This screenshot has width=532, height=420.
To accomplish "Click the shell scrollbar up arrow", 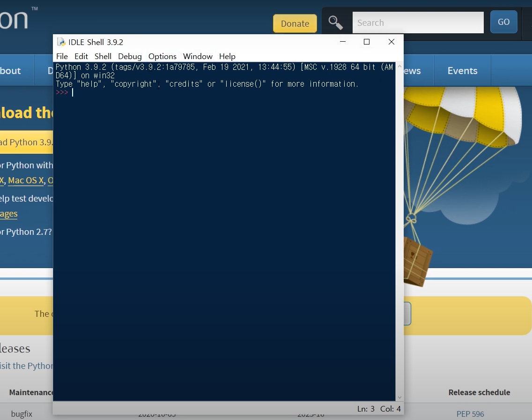I will pyautogui.click(x=399, y=66).
